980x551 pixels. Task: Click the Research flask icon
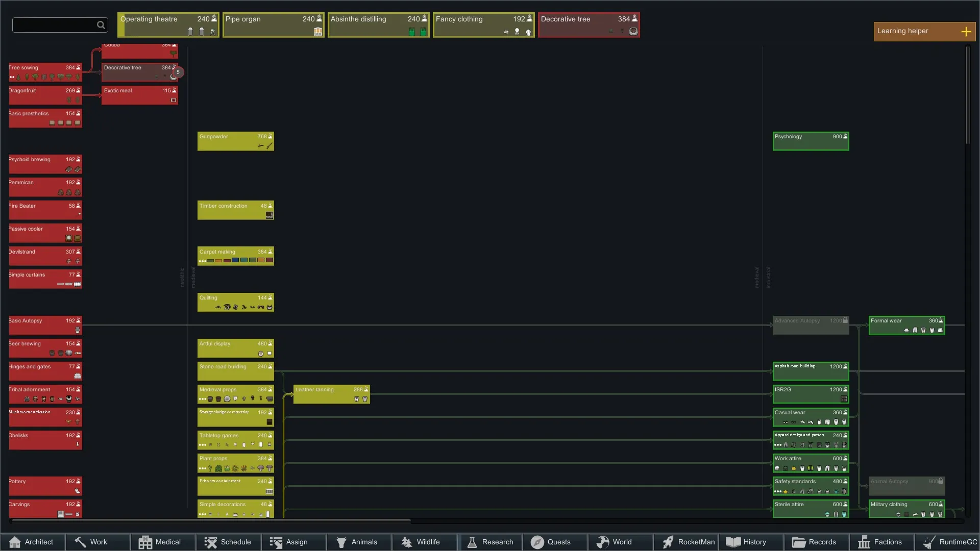(x=472, y=542)
